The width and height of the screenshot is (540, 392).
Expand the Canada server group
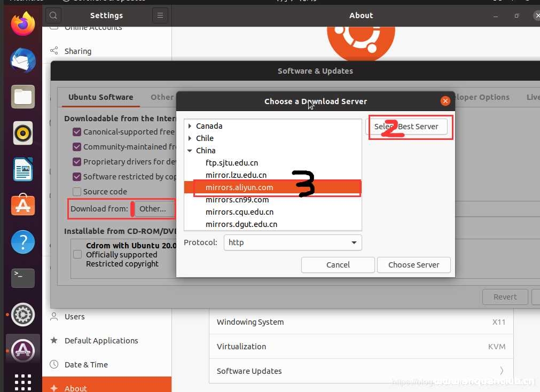pos(190,126)
